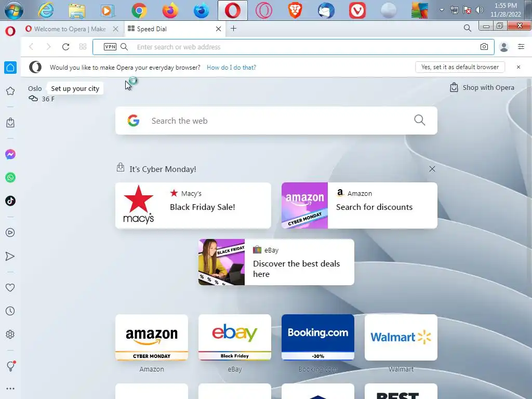Image resolution: width=532 pixels, height=399 pixels.
Task: Open the profile account icon
Action: [x=504, y=47]
